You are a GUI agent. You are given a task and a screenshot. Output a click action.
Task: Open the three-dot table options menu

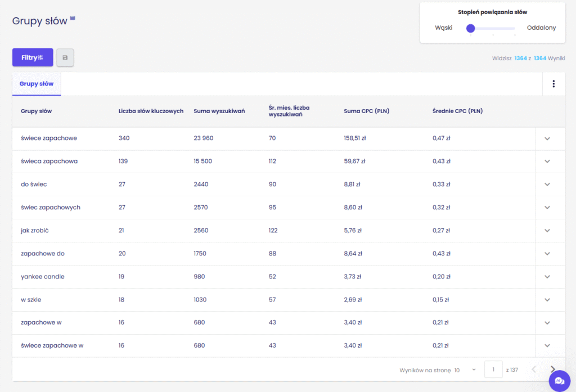pyautogui.click(x=553, y=84)
